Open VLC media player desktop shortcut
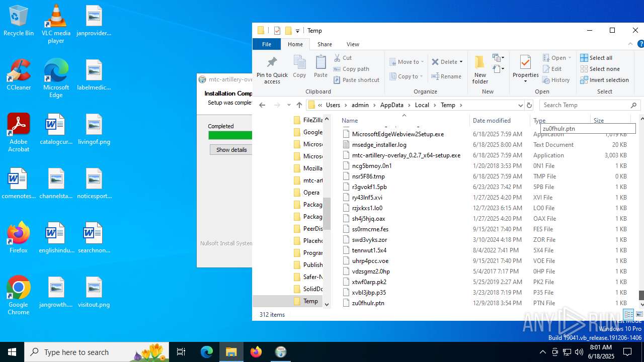The height and width of the screenshot is (362, 644). (56, 24)
